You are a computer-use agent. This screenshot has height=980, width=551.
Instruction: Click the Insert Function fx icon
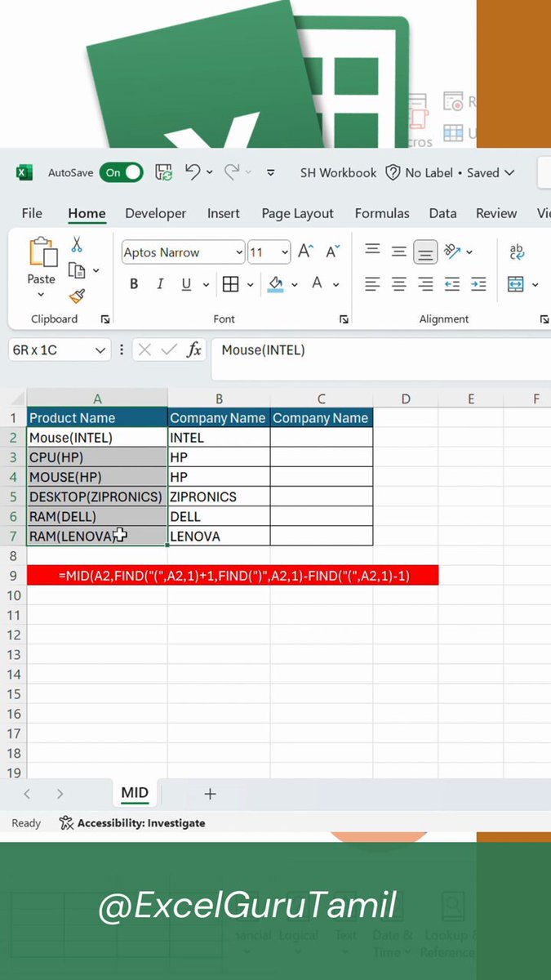[193, 350]
